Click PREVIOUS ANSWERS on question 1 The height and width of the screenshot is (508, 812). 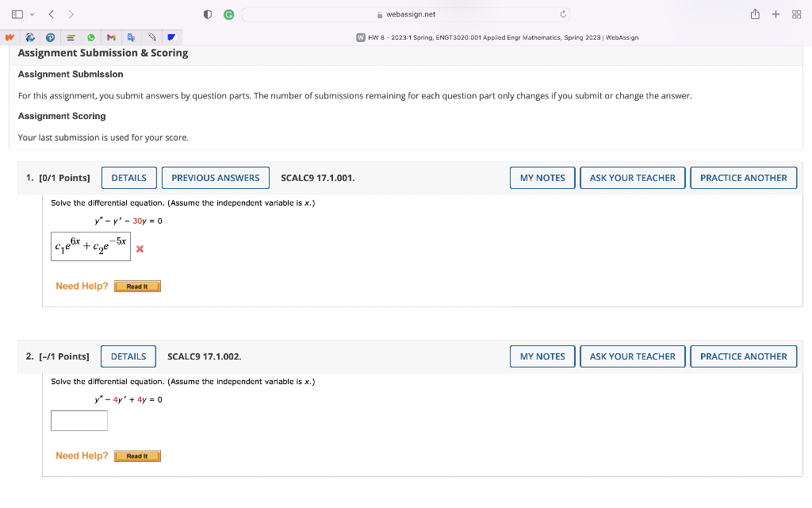(x=215, y=177)
